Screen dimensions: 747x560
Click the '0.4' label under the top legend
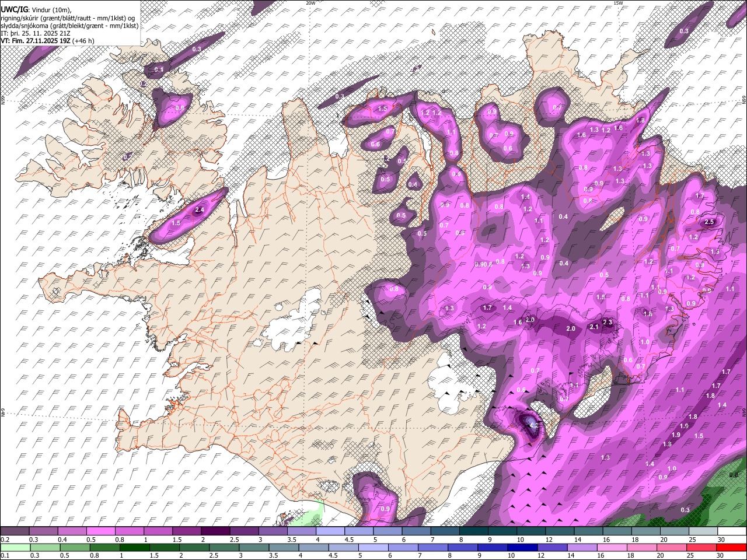62,540
